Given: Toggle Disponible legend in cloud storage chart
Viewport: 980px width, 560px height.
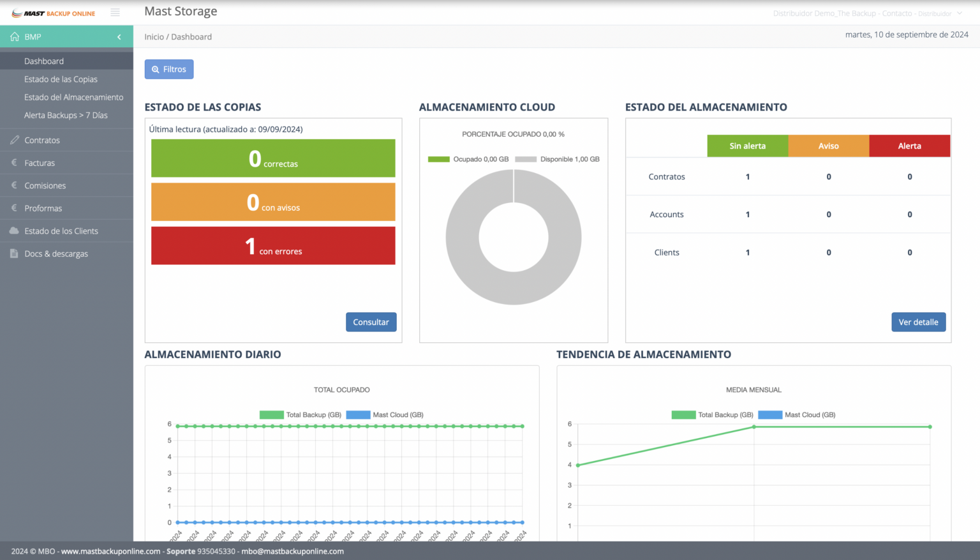Looking at the screenshot, I should (x=557, y=159).
